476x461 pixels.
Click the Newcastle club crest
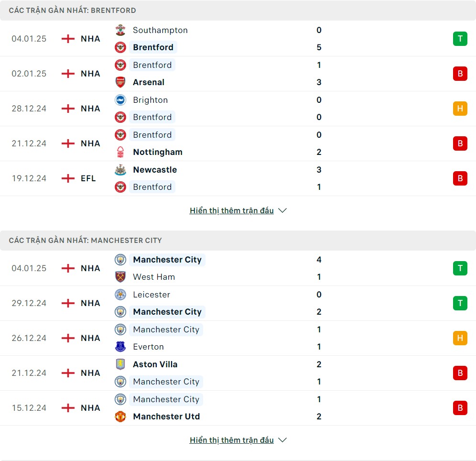[x=120, y=170]
